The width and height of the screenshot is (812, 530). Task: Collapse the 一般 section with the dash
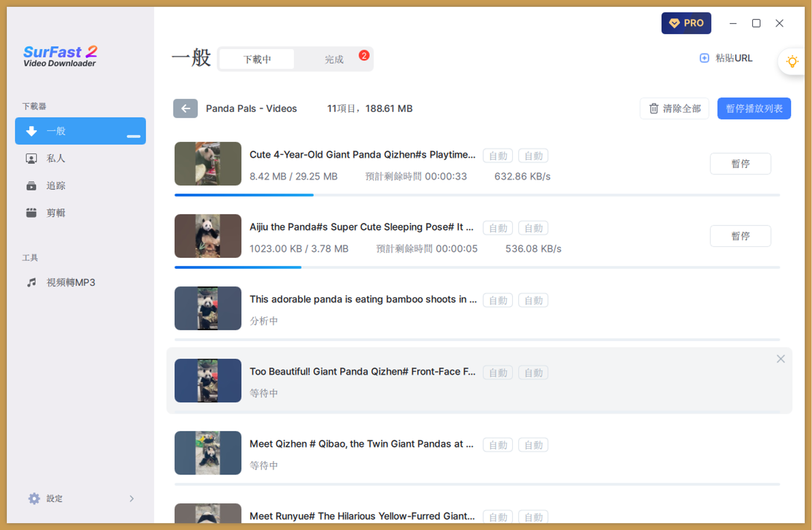(x=133, y=136)
